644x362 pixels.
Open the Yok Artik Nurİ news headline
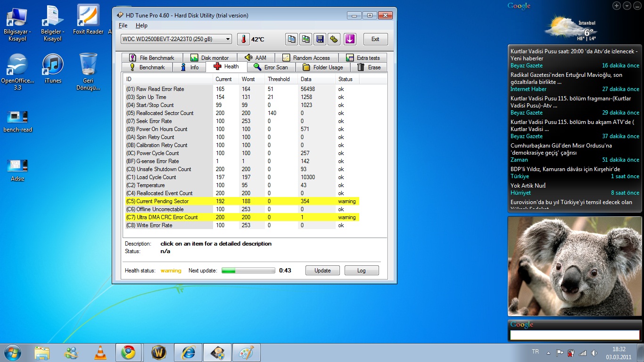click(528, 185)
